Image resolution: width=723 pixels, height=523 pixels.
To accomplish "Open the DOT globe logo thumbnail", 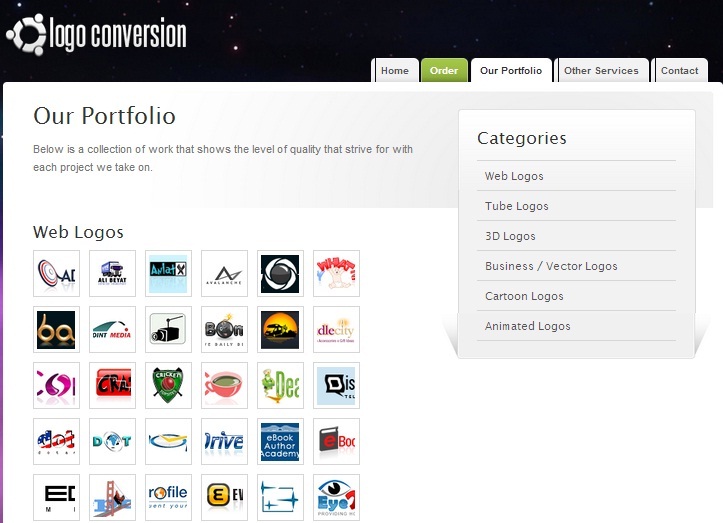I will [x=113, y=441].
